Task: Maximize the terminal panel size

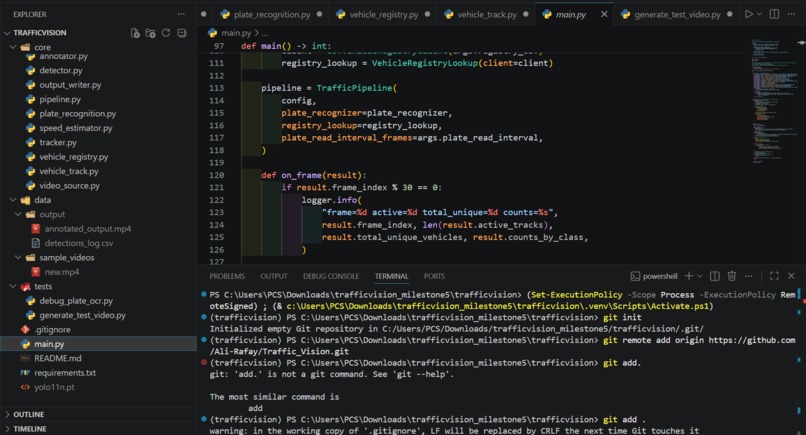Action: point(774,276)
